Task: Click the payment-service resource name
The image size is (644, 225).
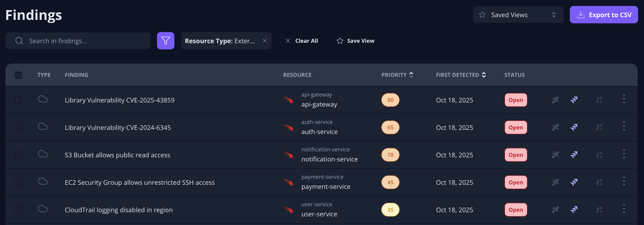Action: pos(326,187)
